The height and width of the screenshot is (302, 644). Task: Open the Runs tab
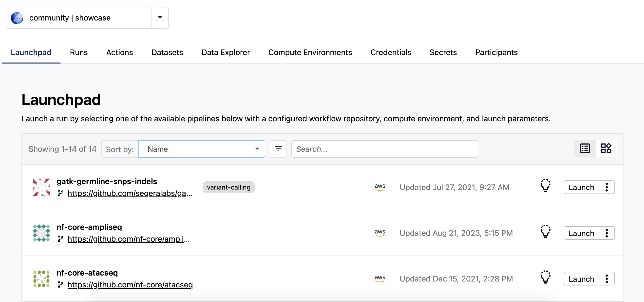[79, 52]
